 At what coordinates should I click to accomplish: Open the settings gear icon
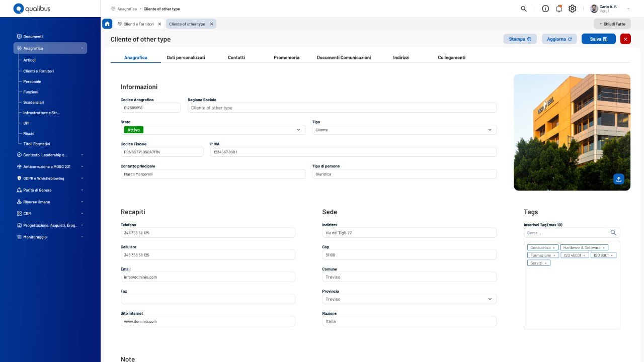(572, 9)
